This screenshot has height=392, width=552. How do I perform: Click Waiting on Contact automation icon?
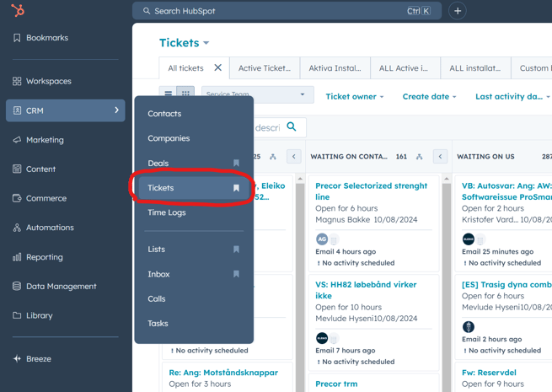point(419,156)
